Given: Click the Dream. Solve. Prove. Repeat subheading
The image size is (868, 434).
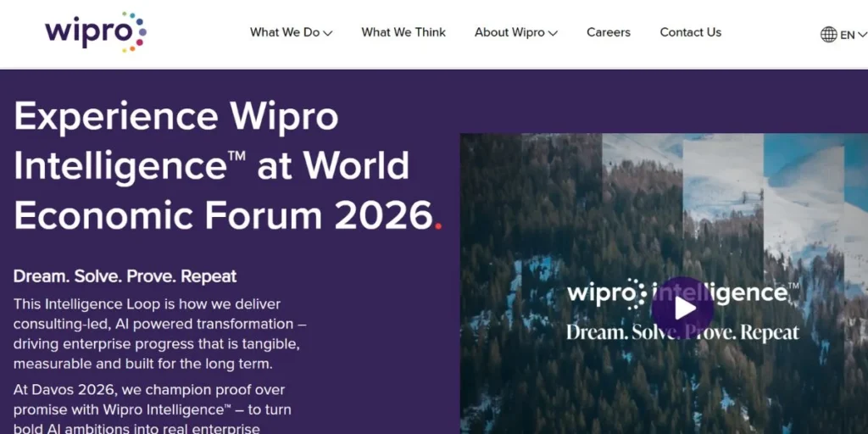Looking at the screenshot, I should [x=125, y=275].
